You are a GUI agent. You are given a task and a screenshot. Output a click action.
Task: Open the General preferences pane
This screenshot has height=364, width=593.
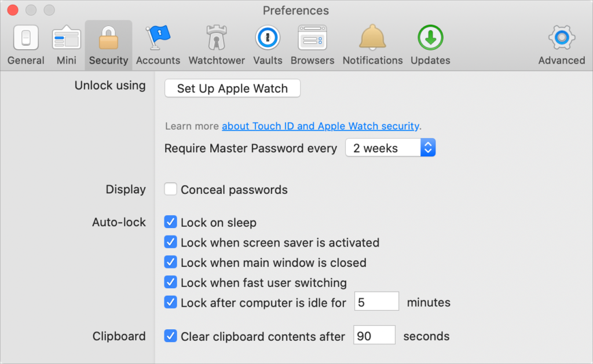point(26,45)
